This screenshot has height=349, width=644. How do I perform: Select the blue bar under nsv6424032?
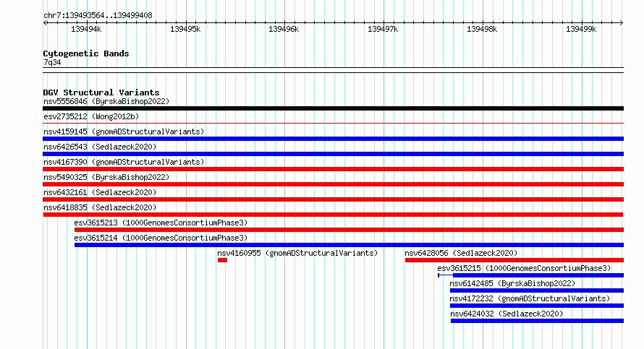(537, 321)
